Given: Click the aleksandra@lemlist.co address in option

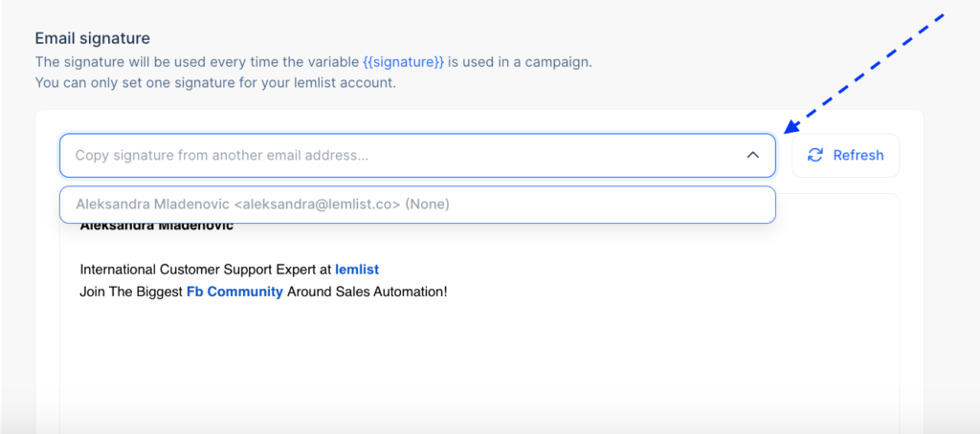Looking at the screenshot, I should pos(317,204).
